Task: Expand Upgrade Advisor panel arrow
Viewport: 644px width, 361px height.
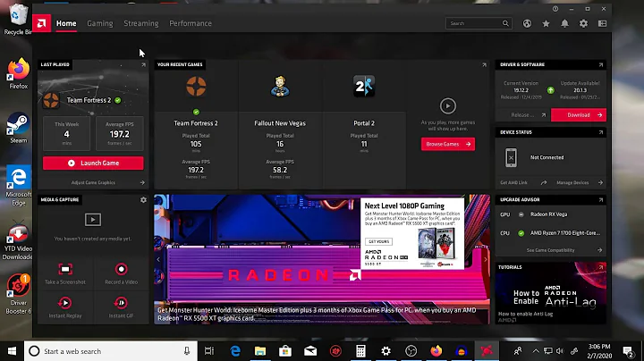Action: coord(601,200)
